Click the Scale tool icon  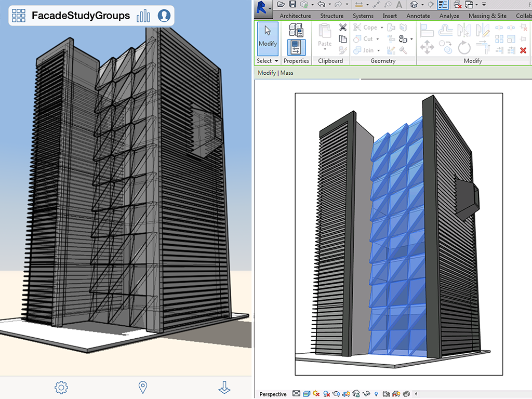(x=511, y=38)
